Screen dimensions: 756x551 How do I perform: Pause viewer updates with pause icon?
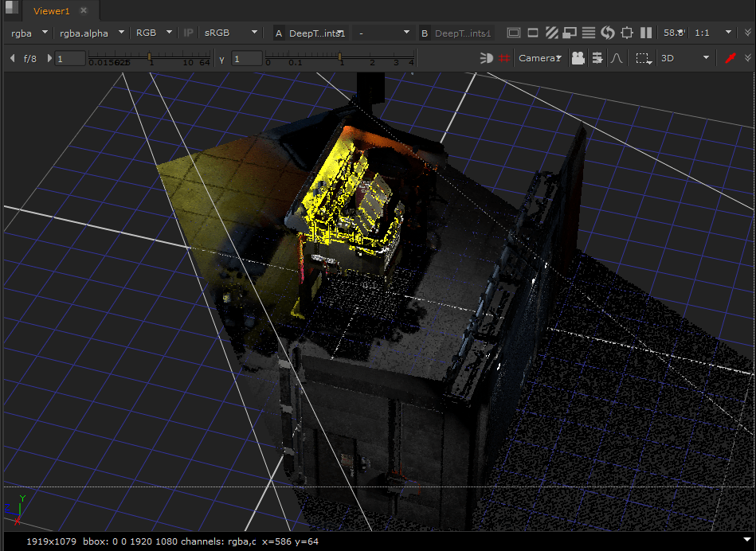646,33
